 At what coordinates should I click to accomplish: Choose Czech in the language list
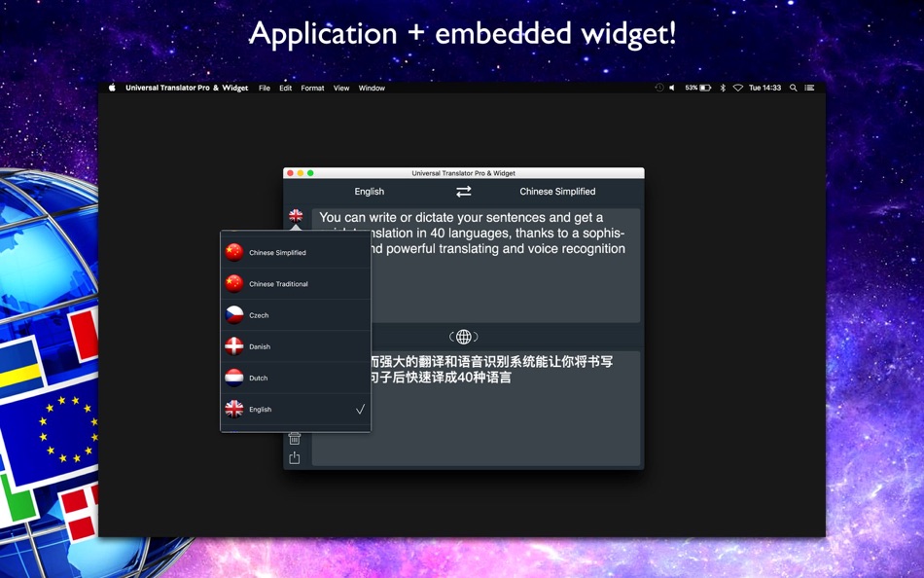click(296, 315)
